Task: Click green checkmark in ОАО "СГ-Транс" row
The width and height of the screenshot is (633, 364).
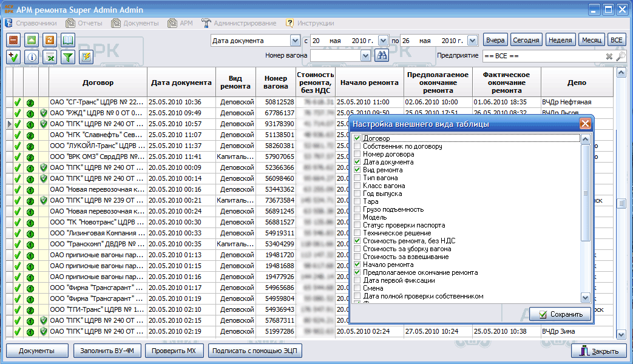Action: pos(18,103)
